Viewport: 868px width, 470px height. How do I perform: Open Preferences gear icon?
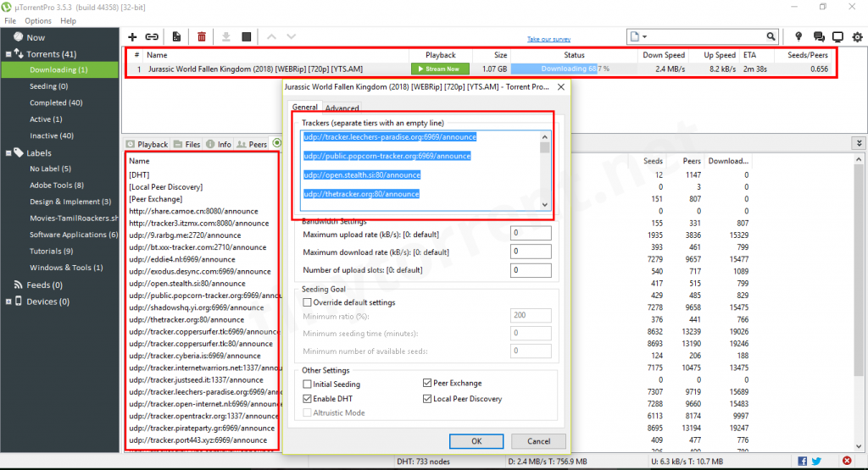[858, 37]
